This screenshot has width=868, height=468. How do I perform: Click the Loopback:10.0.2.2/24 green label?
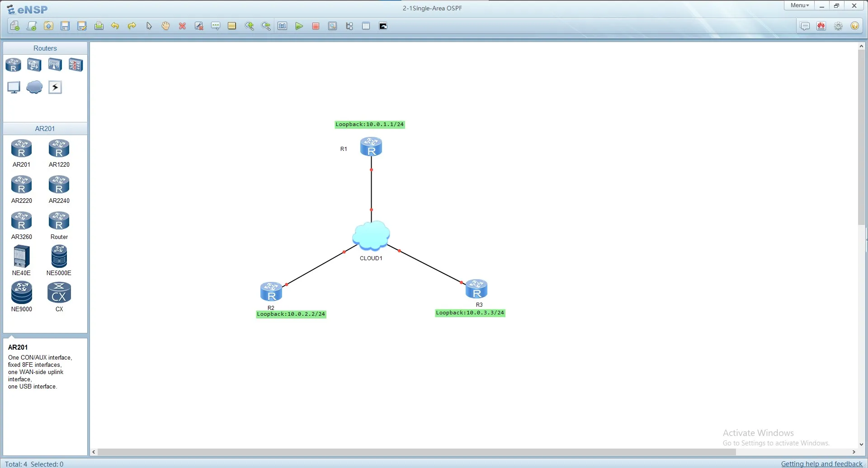291,314
